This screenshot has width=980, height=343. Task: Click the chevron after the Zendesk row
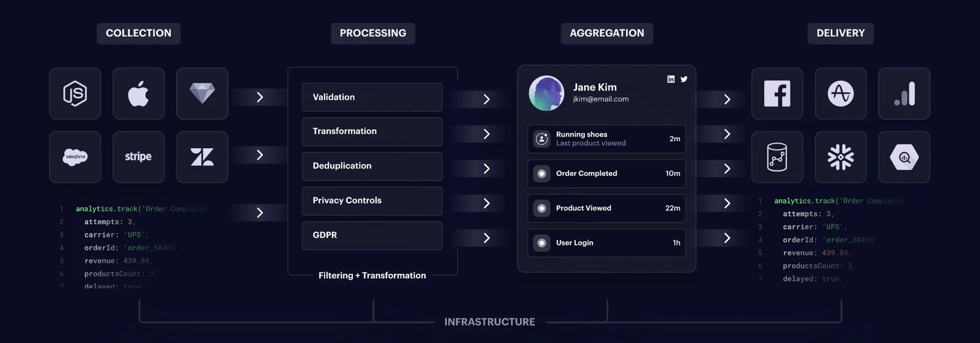point(260,155)
